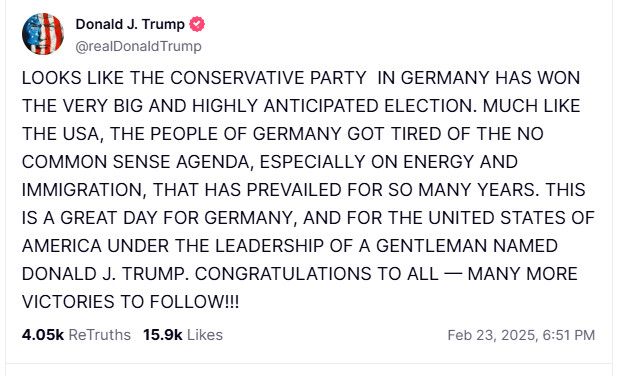Select the text VICTORIES TO FOLLOW!!!

130,302
